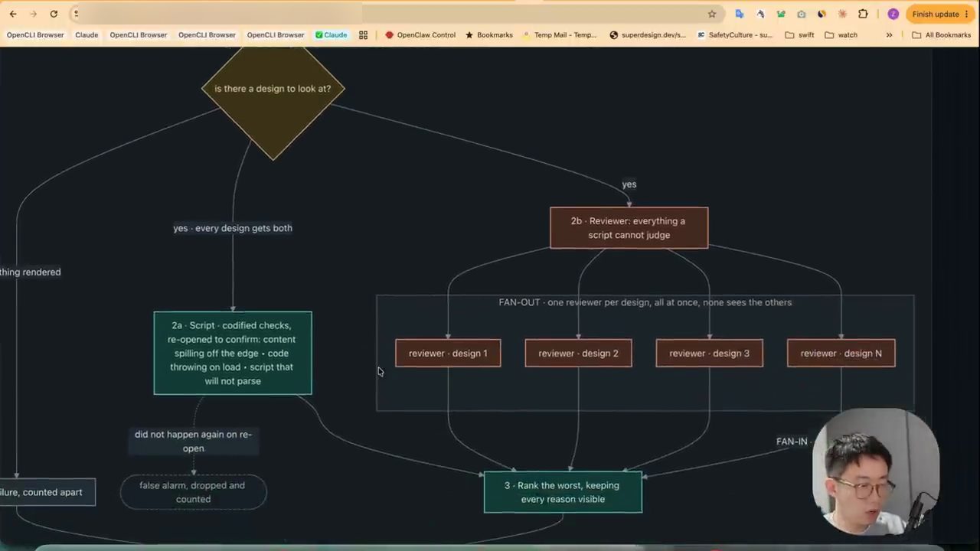The width and height of the screenshot is (980, 551).
Task: Open the Extensions puzzle-piece menu
Action: [863, 14]
